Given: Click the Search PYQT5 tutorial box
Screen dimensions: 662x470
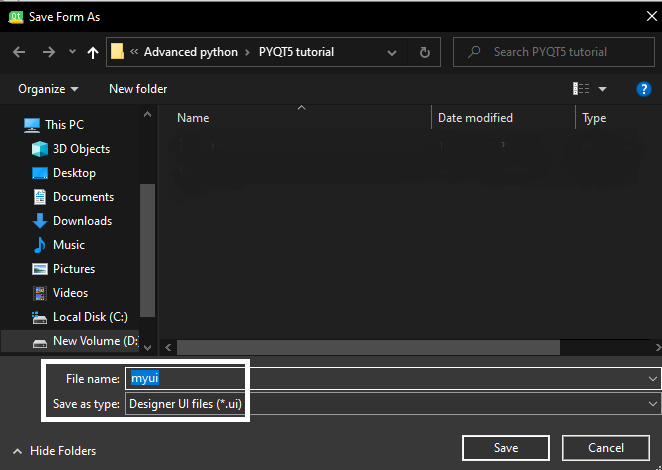Looking at the screenshot, I should tap(554, 52).
